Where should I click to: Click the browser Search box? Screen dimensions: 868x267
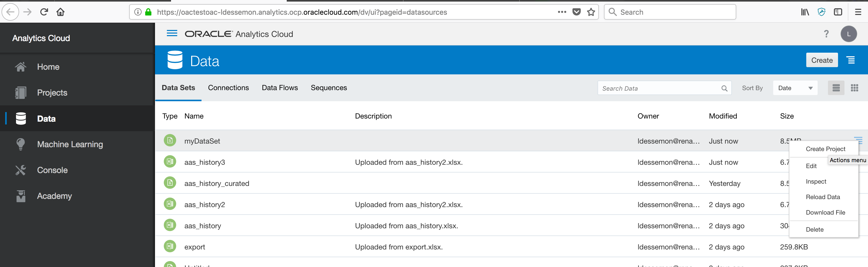(670, 12)
